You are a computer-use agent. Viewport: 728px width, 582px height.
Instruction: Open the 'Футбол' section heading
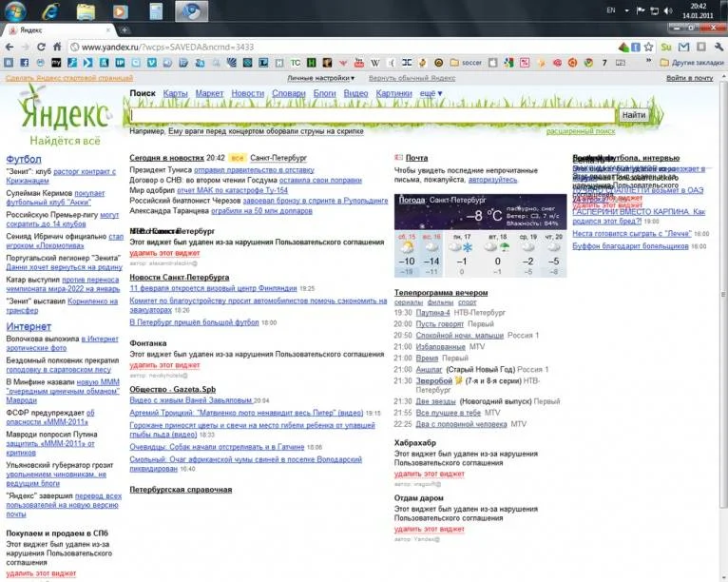24,159
